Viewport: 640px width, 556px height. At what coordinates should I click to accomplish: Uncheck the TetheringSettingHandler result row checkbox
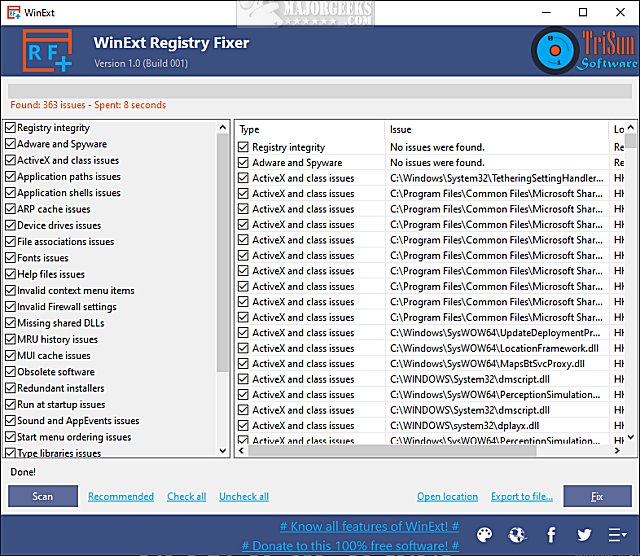pyautogui.click(x=243, y=178)
